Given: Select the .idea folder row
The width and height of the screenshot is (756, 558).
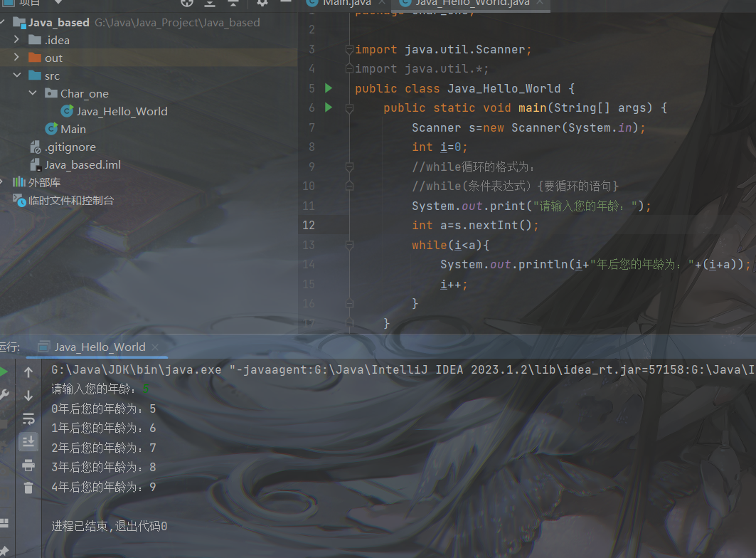Looking at the screenshot, I should tap(149, 40).
